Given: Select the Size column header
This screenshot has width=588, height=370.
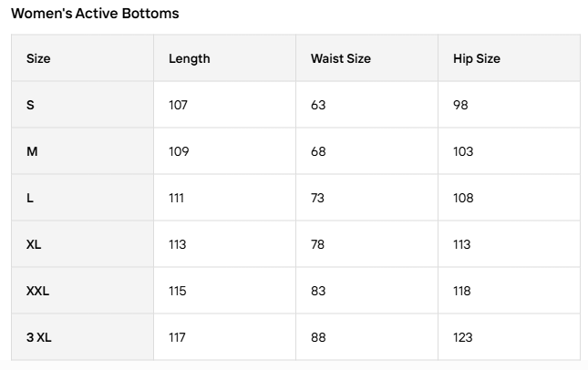Looking at the screenshot, I should coord(38,58).
